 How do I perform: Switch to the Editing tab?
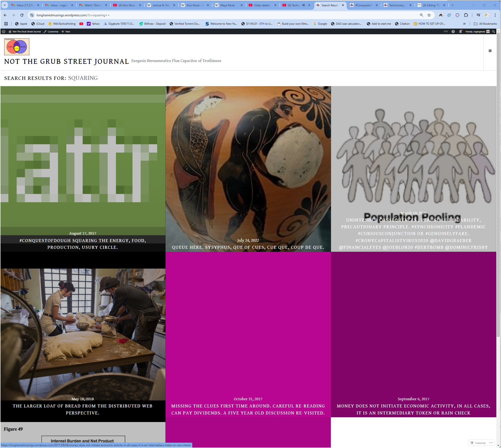point(431,5)
